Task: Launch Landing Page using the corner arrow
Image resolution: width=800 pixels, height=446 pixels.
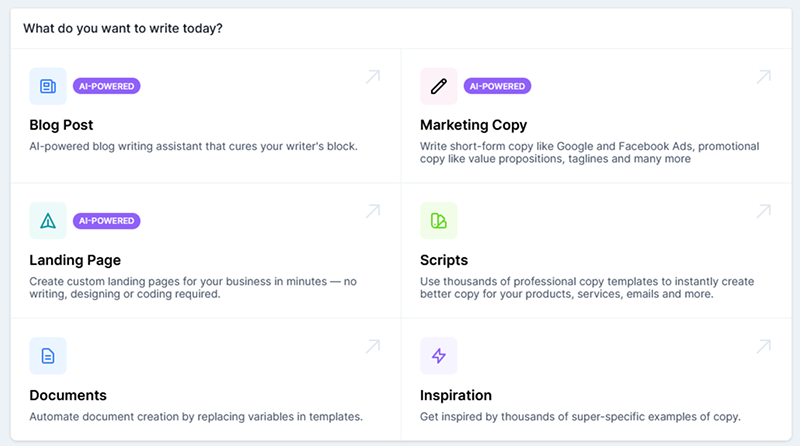Action: (373, 211)
